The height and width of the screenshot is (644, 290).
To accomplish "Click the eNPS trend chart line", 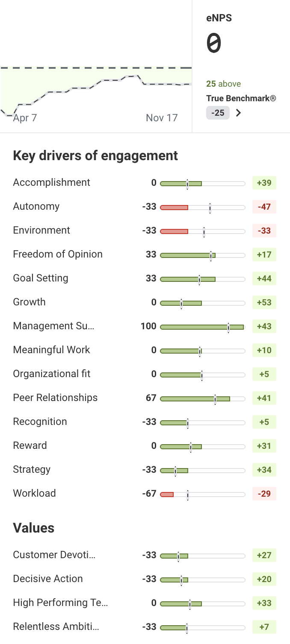I will [96, 82].
